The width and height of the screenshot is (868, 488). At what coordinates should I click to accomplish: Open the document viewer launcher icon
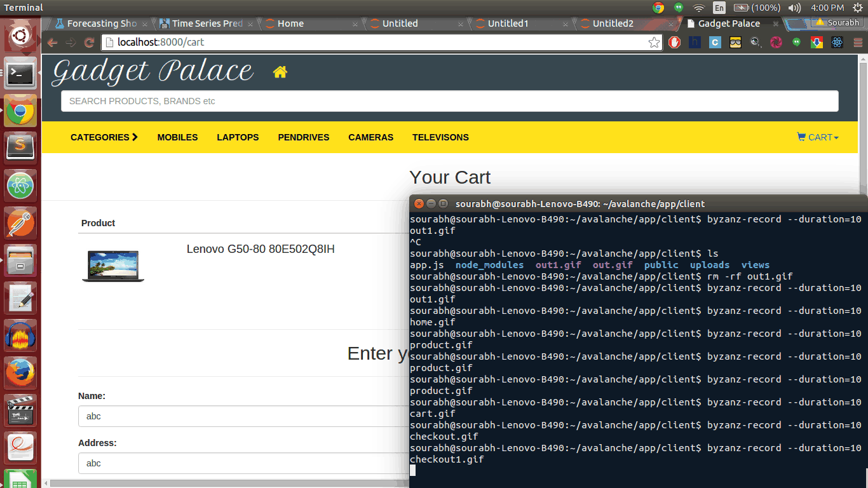tap(20, 447)
